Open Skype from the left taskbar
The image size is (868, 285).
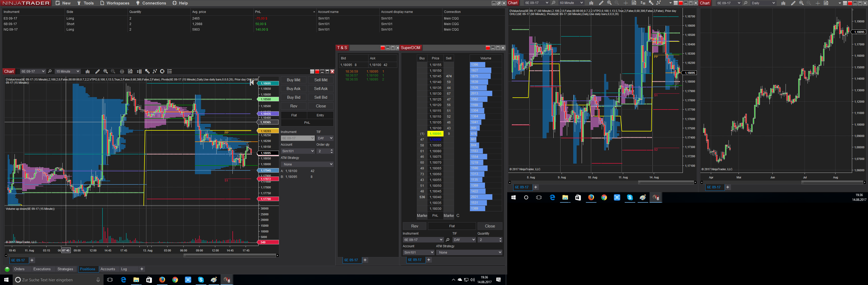tap(201, 280)
